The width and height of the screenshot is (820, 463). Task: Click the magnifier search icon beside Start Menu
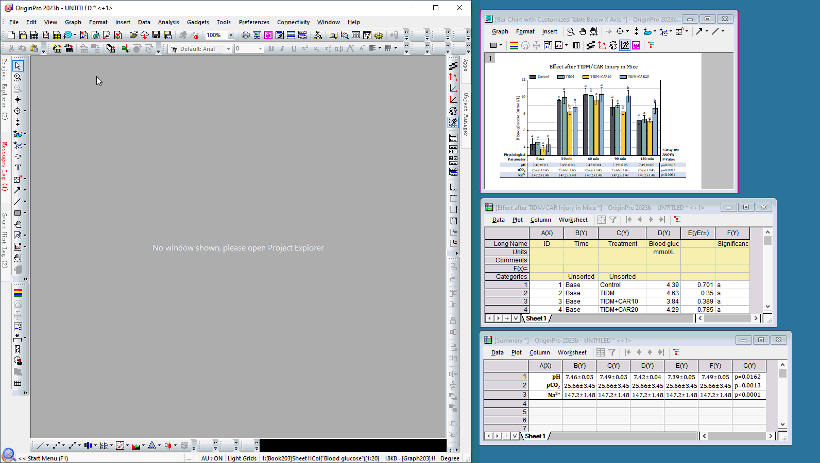click(8, 456)
